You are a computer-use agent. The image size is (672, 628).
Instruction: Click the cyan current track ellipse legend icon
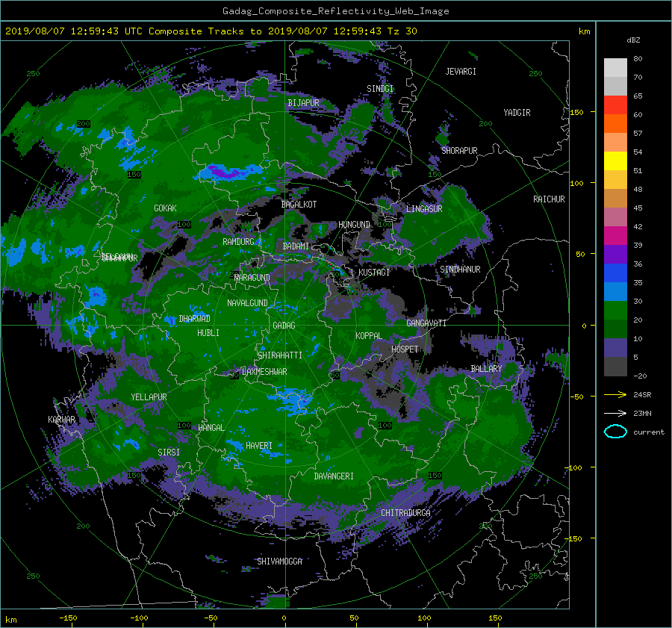(x=615, y=432)
